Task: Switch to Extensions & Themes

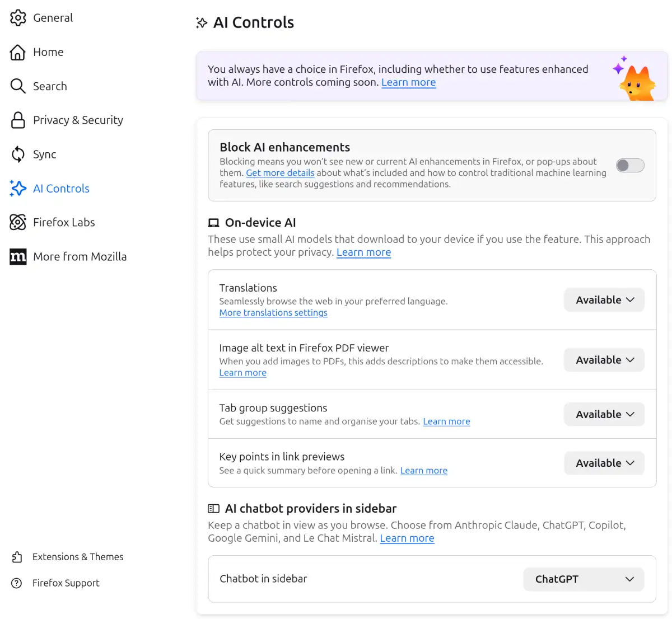Action: (78, 556)
